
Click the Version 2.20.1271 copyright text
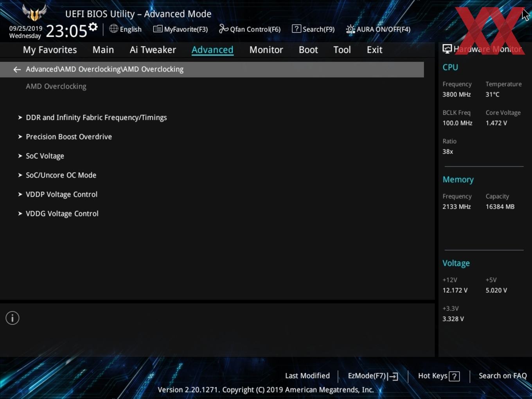pos(266,390)
